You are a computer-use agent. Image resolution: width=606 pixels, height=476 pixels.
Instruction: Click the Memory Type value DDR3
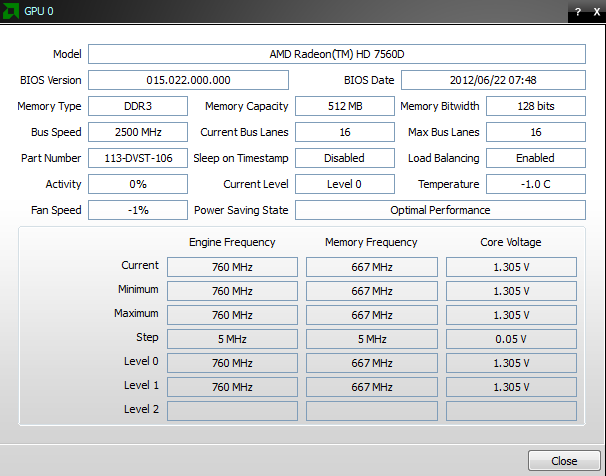(x=138, y=106)
